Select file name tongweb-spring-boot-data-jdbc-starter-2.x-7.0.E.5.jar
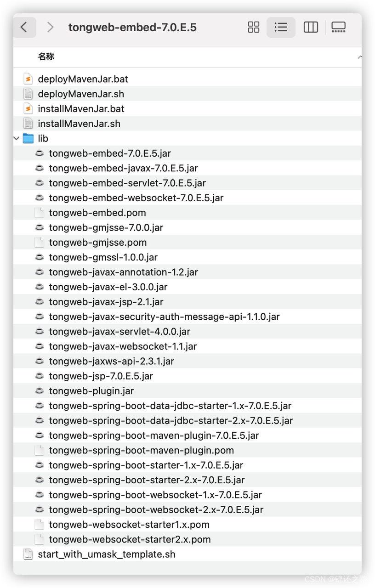Screen dimensions: 375x588 coord(171,420)
